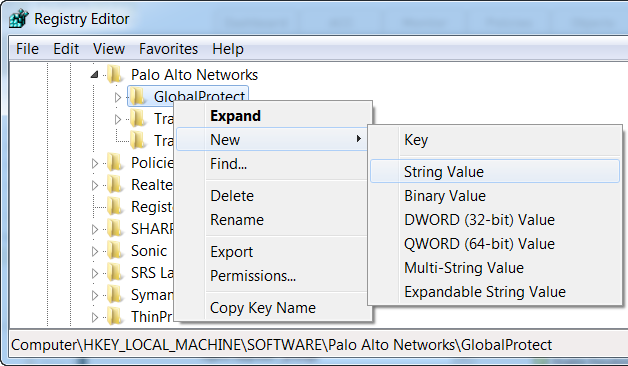Image resolution: width=628 pixels, height=366 pixels.
Task: Open the Help menu
Action: [x=228, y=49]
